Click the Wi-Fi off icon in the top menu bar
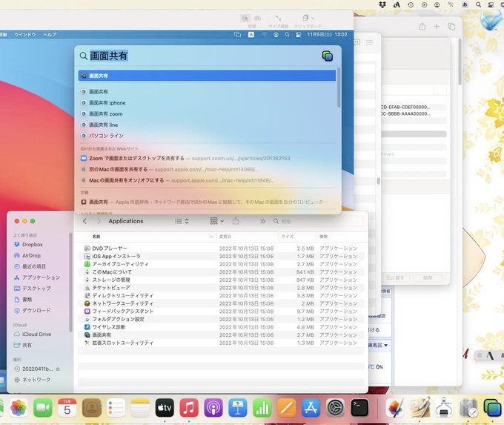The image size is (504, 425). (451, 5)
